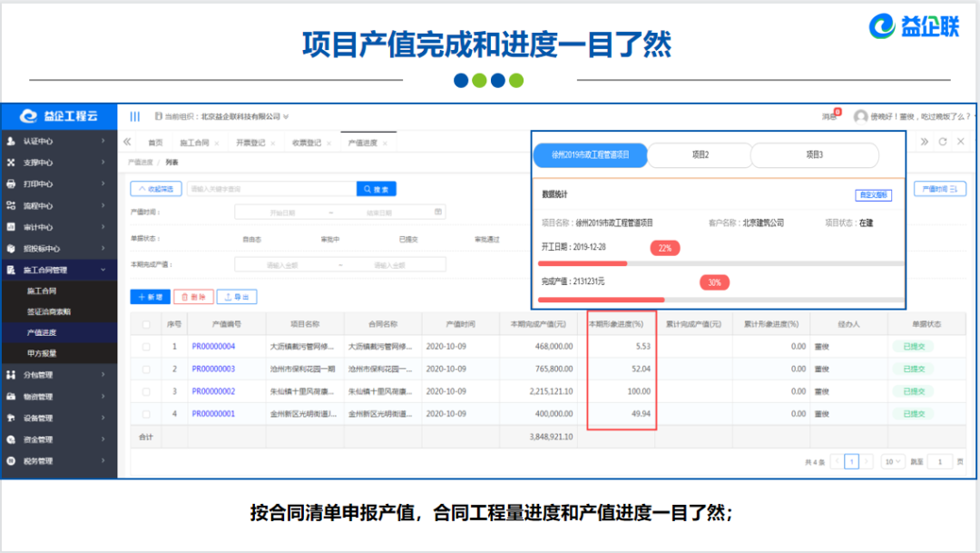Viewport: 980px width, 553px height.
Task: Click the keyword search input field
Action: pyautogui.click(x=271, y=189)
